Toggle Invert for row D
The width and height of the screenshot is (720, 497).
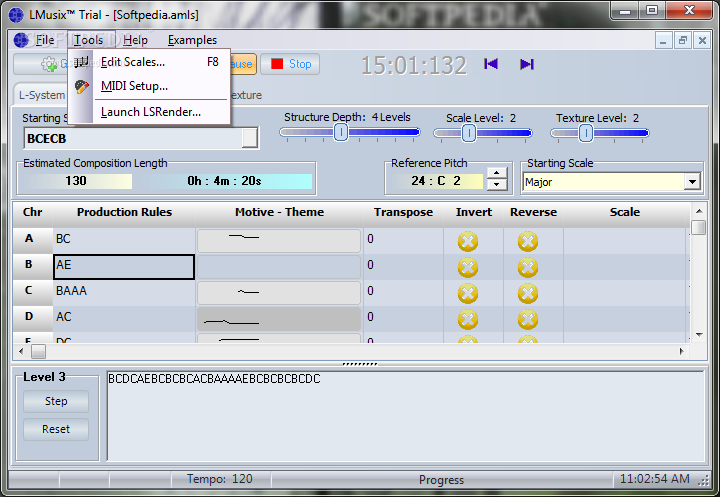(467, 320)
